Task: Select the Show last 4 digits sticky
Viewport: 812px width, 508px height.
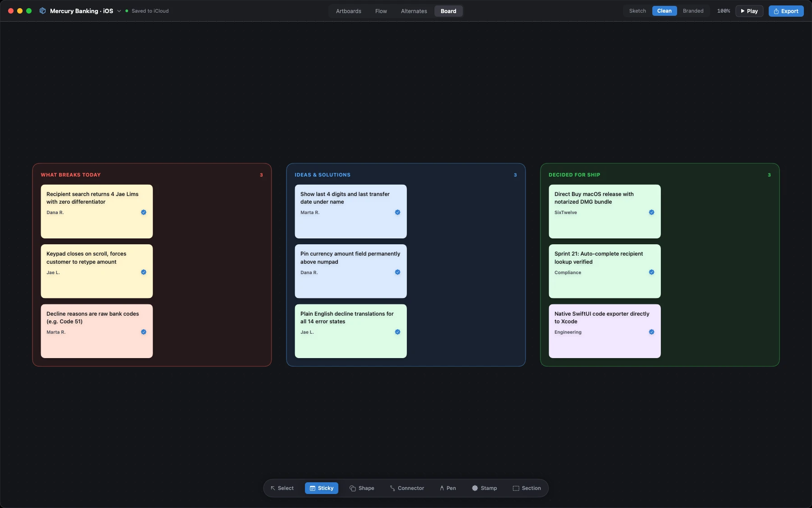Action: [351, 211]
